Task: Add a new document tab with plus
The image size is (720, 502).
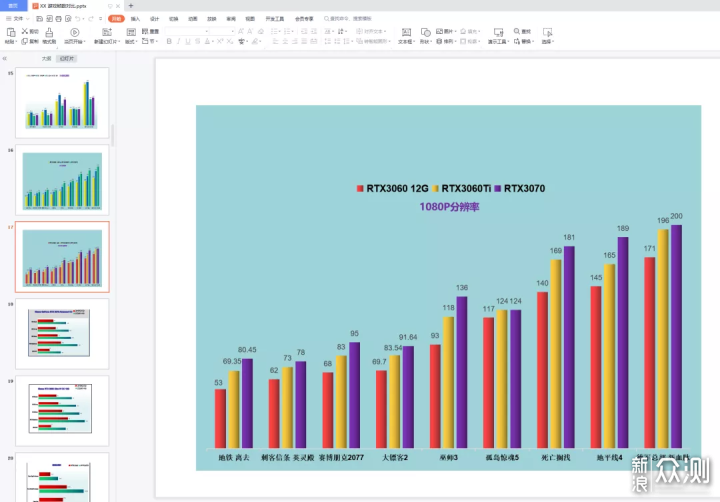Action: (x=131, y=6)
